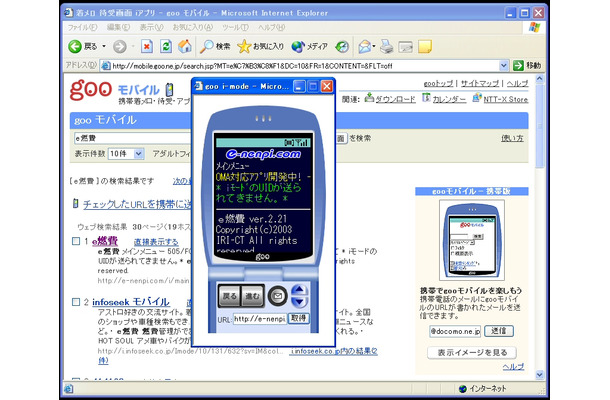Open the お気に入り(A) menu
Viewport: 610px width, 400px height.
(193, 27)
